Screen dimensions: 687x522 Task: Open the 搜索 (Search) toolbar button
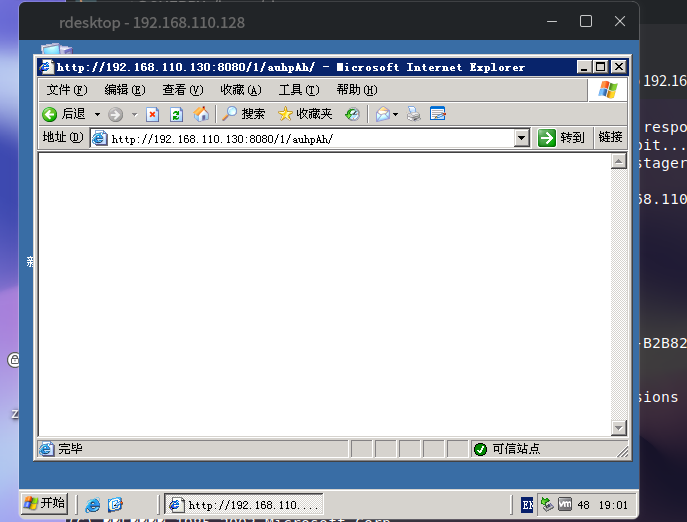click(244, 114)
